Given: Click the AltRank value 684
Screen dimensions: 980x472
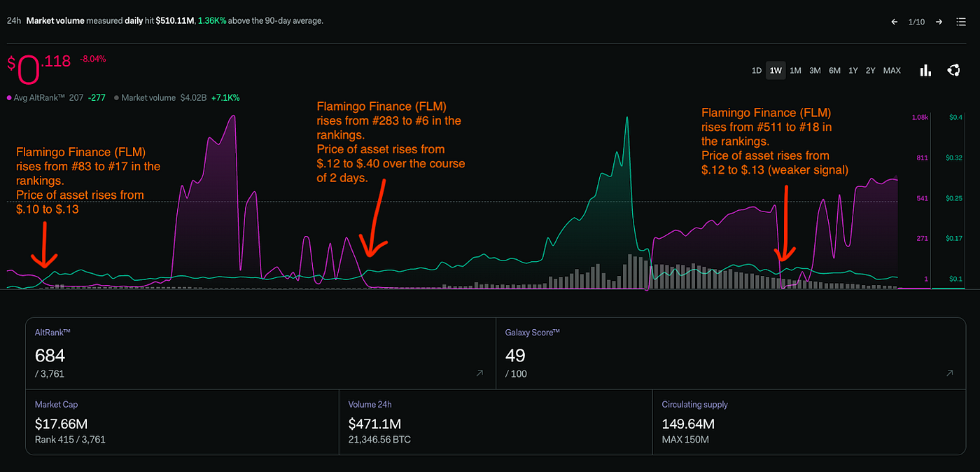Looking at the screenshot, I should coord(50,356).
